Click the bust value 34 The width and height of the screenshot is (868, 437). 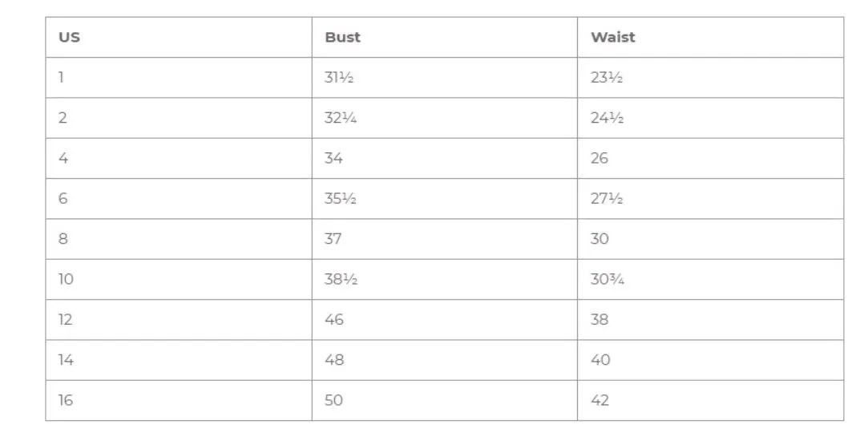tap(333, 159)
